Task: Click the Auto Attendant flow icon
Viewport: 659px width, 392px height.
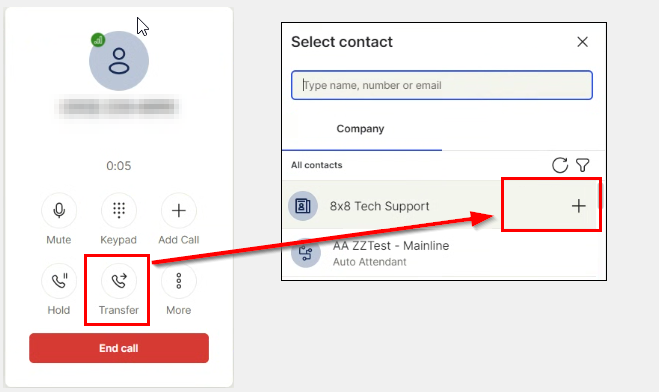Action: click(x=306, y=253)
